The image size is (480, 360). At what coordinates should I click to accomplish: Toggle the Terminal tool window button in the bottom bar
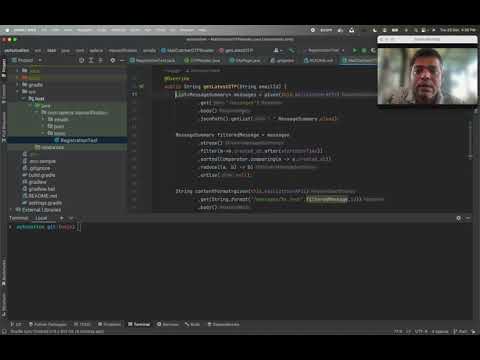[139, 324]
